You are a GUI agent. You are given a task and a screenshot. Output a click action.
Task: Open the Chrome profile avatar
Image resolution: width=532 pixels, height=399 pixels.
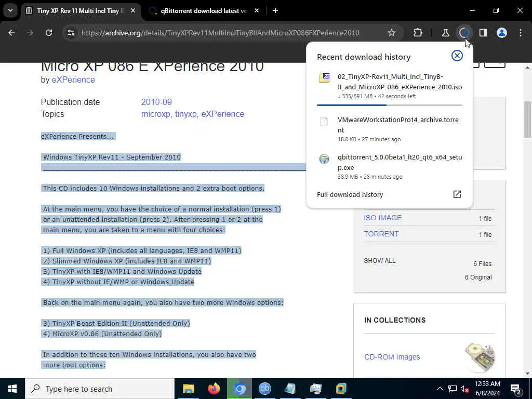[502, 33]
